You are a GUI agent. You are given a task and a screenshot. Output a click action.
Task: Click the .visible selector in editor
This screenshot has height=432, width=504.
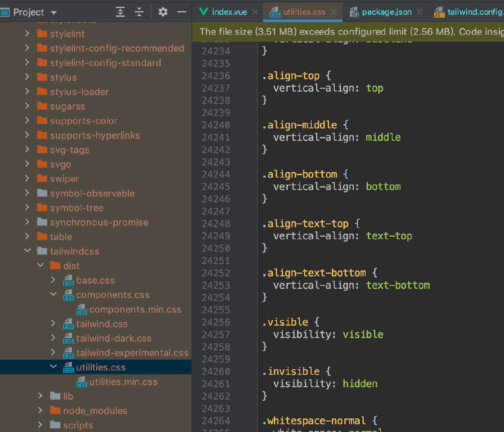tap(285, 322)
